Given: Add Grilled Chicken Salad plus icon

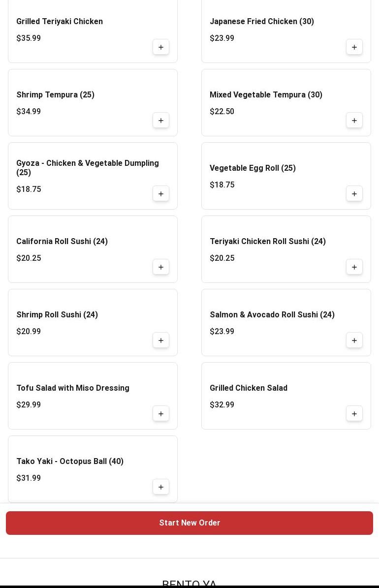Looking at the screenshot, I should coord(354,414).
